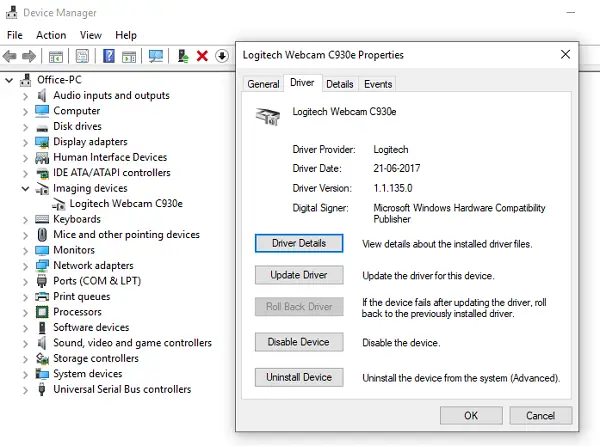
Task: Click the webcam icon in Properties dialog
Action: point(267,116)
